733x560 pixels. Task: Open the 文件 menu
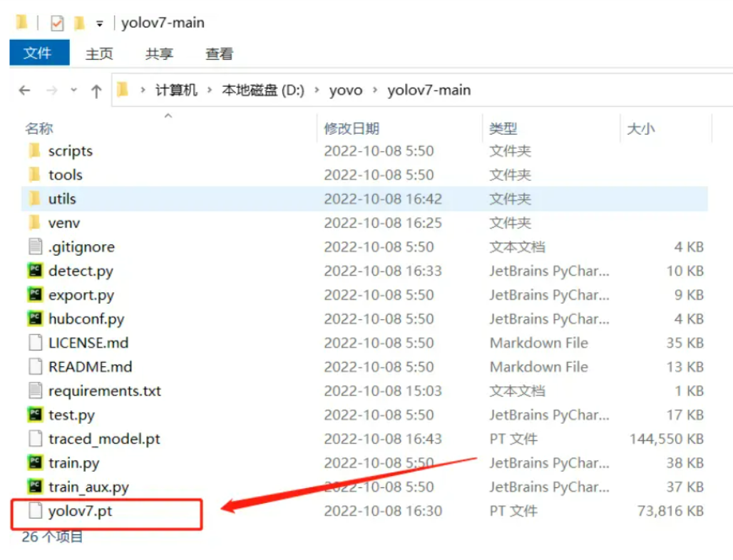(x=39, y=53)
